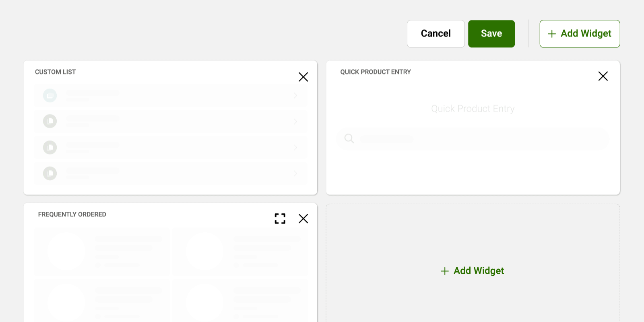This screenshot has height=322, width=644.
Task: Save the dashboard layout
Action: pyautogui.click(x=491, y=34)
